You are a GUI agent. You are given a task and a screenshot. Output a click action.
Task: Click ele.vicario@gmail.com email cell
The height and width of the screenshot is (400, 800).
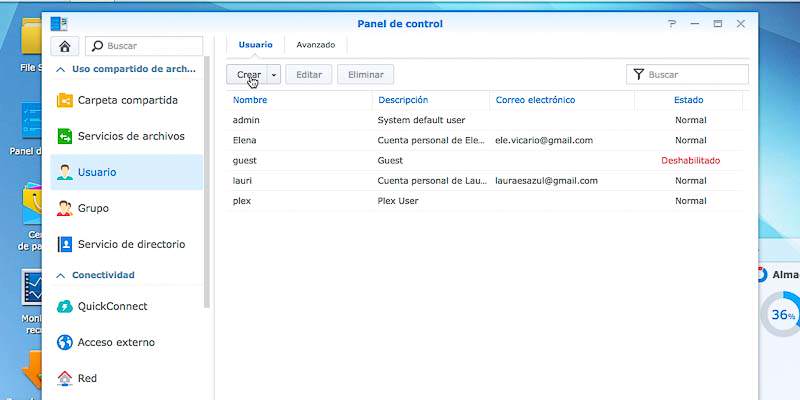[544, 140]
